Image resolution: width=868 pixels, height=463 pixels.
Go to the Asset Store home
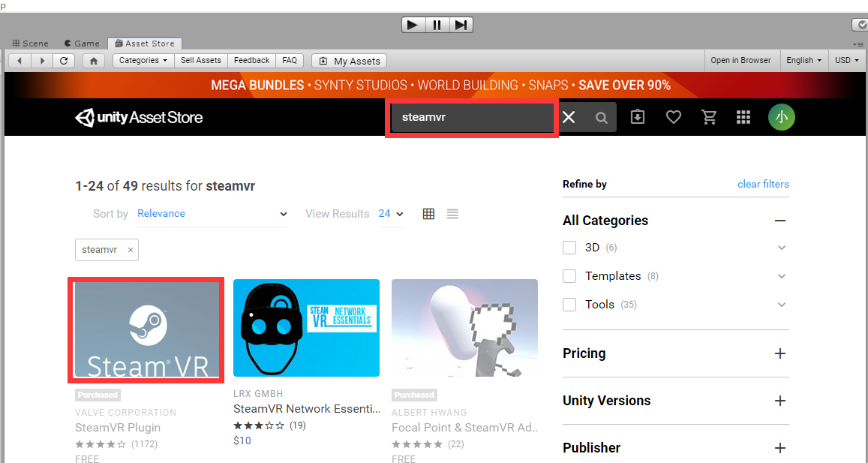[x=94, y=61]
